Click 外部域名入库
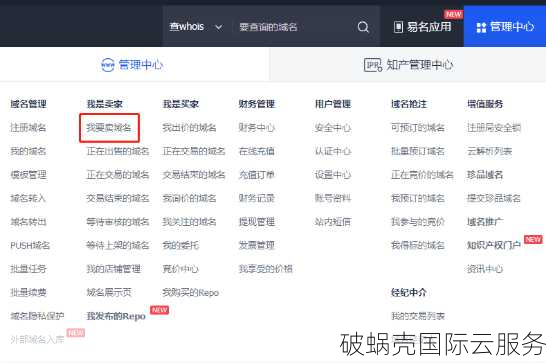Screen dimensions: 546x363 click(x=37, y=339)
